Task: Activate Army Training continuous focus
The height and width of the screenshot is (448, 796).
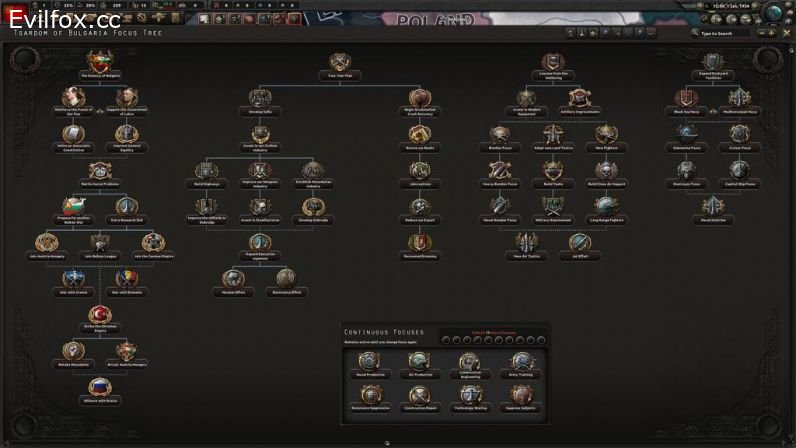Action: point(520,362)
